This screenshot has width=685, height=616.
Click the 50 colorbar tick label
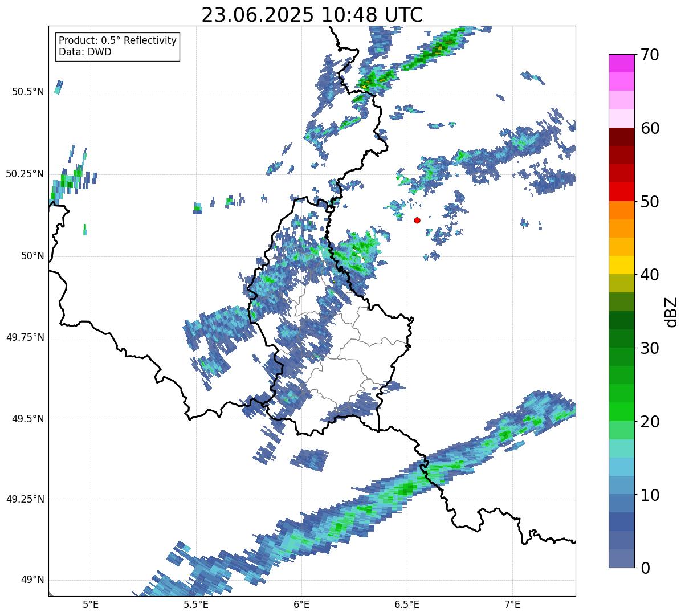650,202
